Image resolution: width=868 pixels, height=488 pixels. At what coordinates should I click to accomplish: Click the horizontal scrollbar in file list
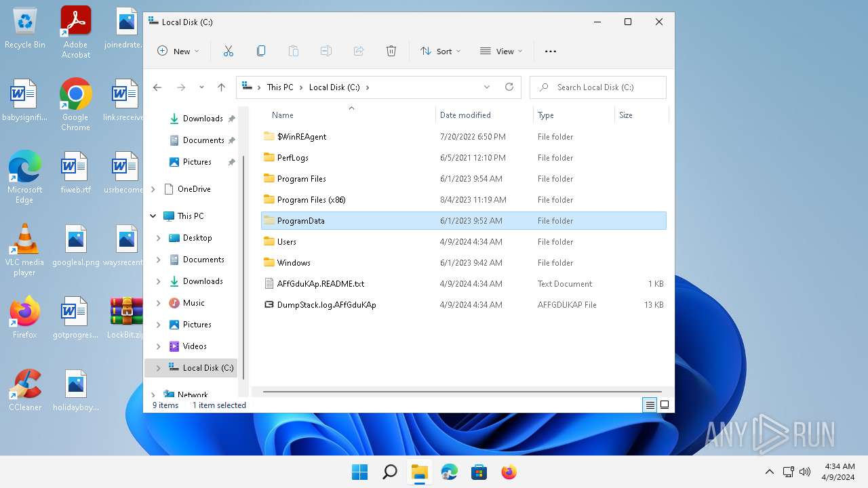[x=461, y=392]
